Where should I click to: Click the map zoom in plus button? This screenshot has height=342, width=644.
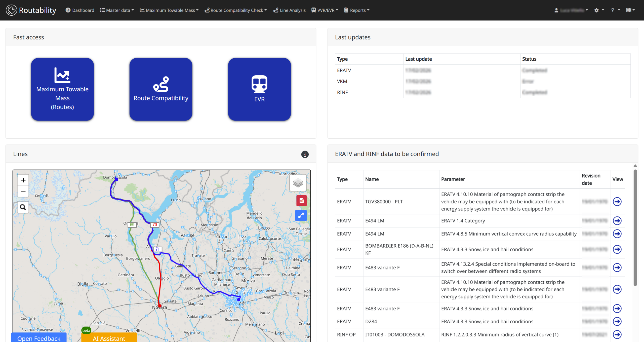click(x=23, y=180)
